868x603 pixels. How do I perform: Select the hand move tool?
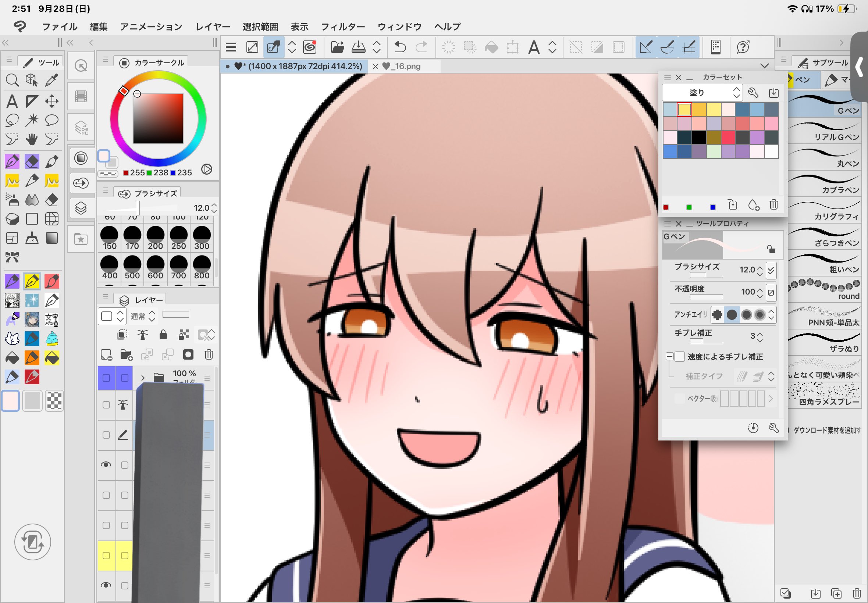(x=32, y=140)
